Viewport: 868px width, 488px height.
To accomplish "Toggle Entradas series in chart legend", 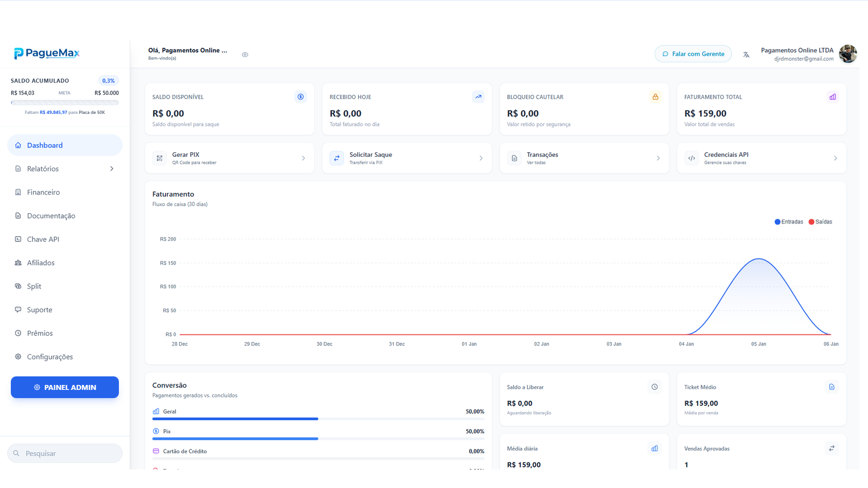I will tap(789, 222).
